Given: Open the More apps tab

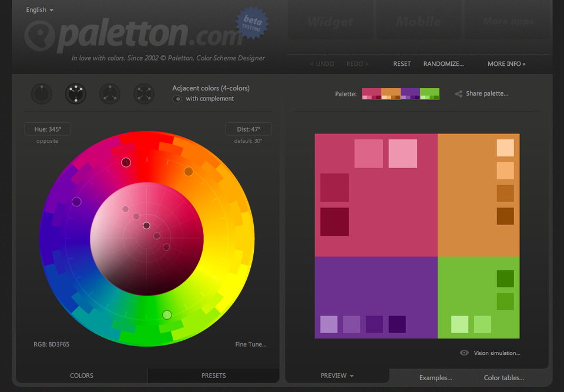Looking at the screenshot, I should point(508,22).
